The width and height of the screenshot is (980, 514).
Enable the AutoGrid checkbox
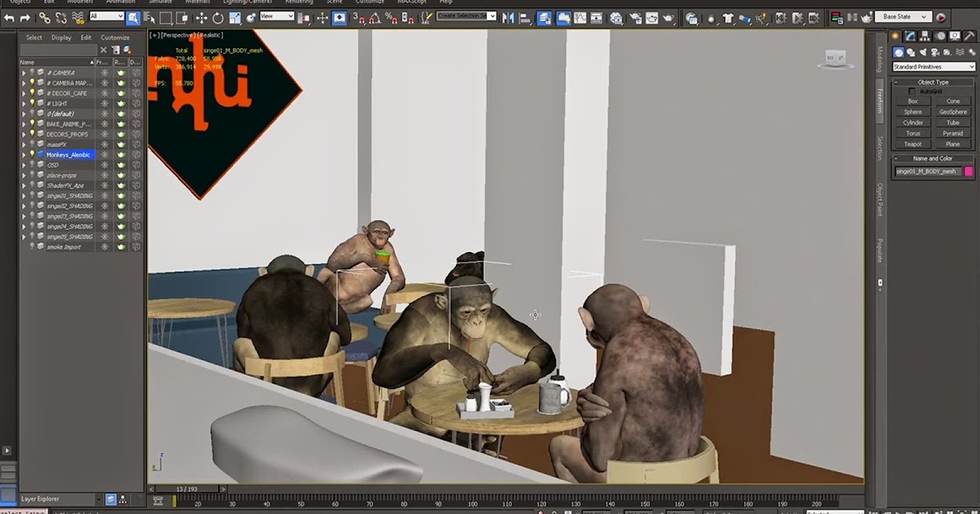pos(913,91)
